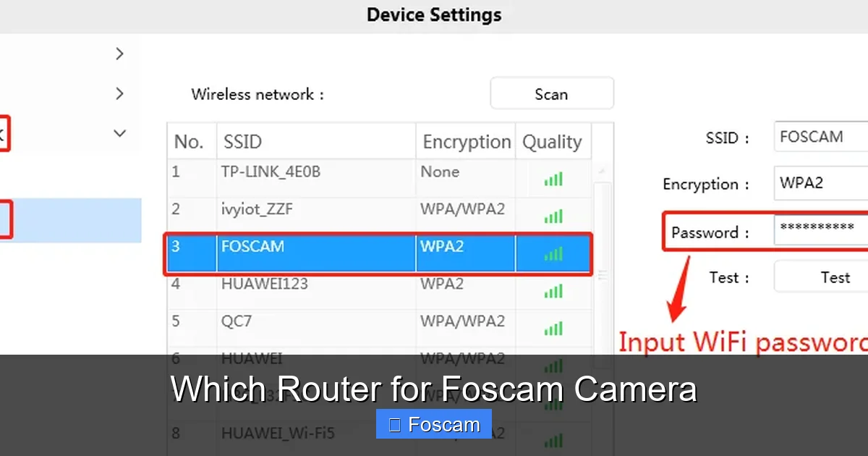Expand the first sidebar section chevron

click(x=119, y=53)
